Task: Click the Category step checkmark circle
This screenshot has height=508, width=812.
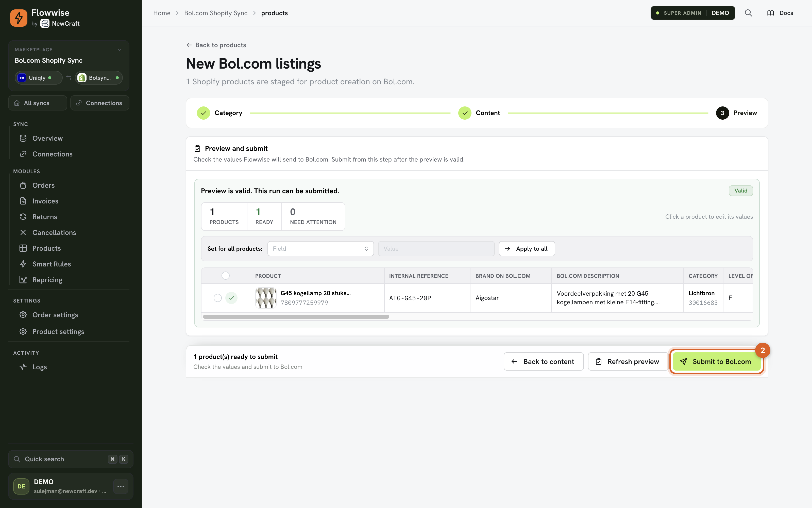Action: pyautogui.click(x=203, y=113)
